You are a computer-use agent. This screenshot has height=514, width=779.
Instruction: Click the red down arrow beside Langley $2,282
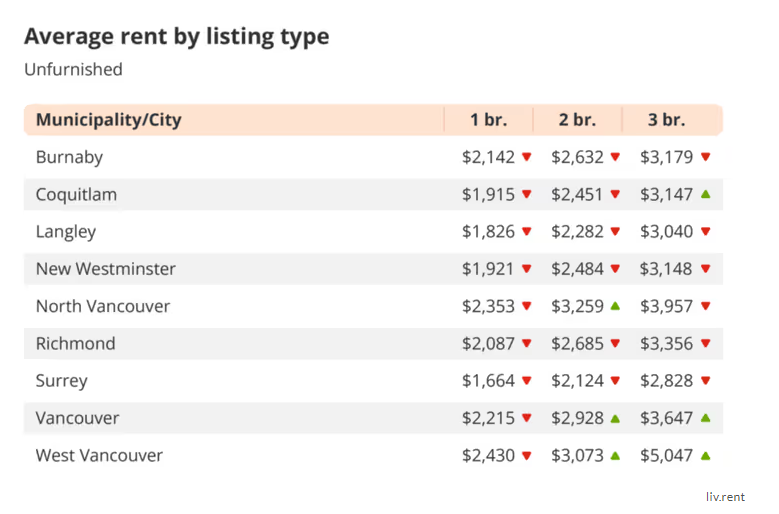(x=615, y=232)
